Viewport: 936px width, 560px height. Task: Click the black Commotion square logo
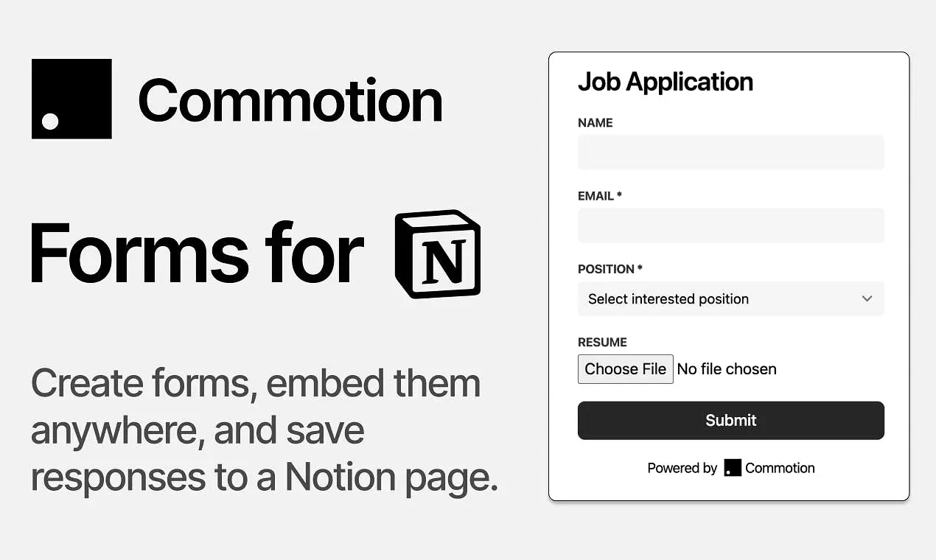point(71,99)
